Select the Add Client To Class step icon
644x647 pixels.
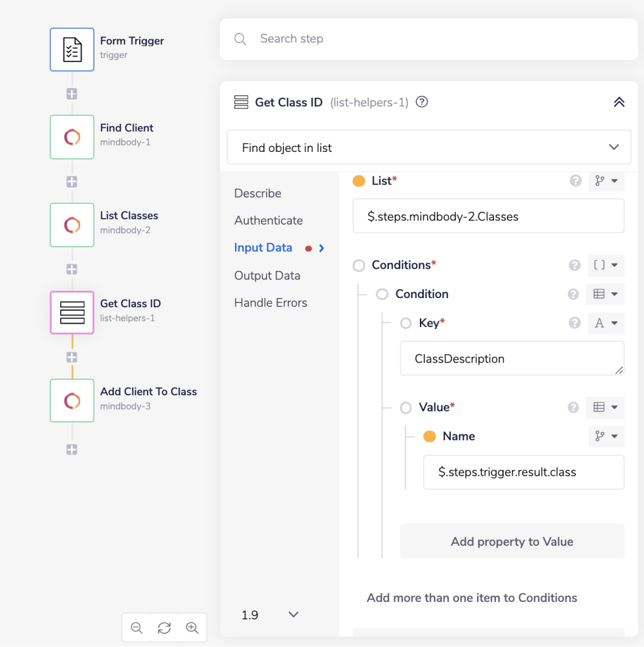tap(72, 400)
